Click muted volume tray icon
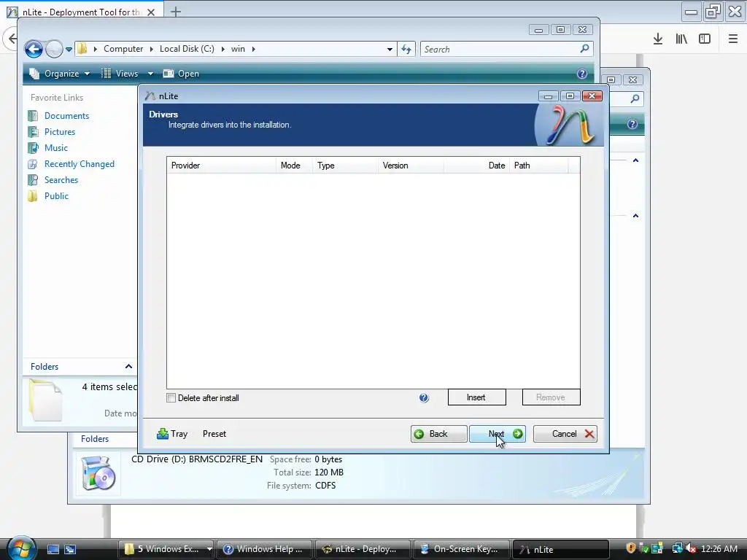This screenshot has width=747, height=560. pos(691,548)
